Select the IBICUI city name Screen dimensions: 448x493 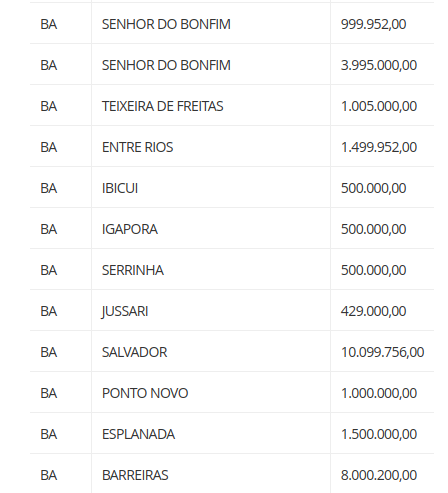pyautogui.click(x=120, y=188)
